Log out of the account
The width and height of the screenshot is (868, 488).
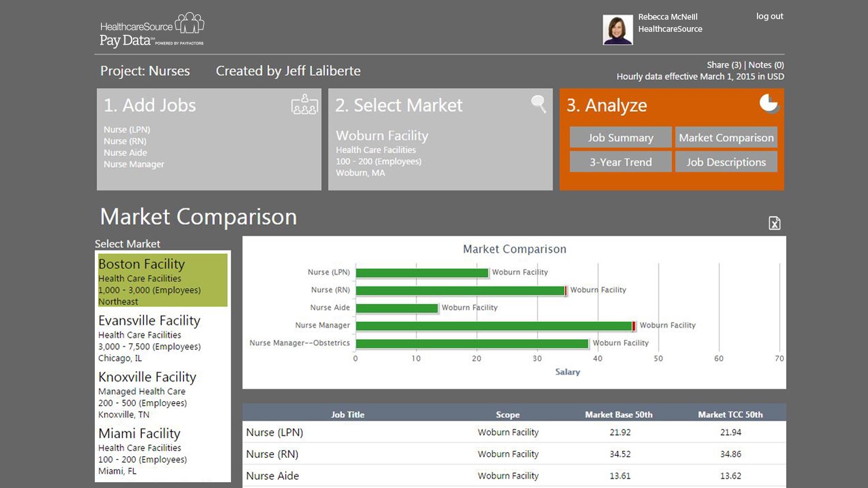pos(770,16)
